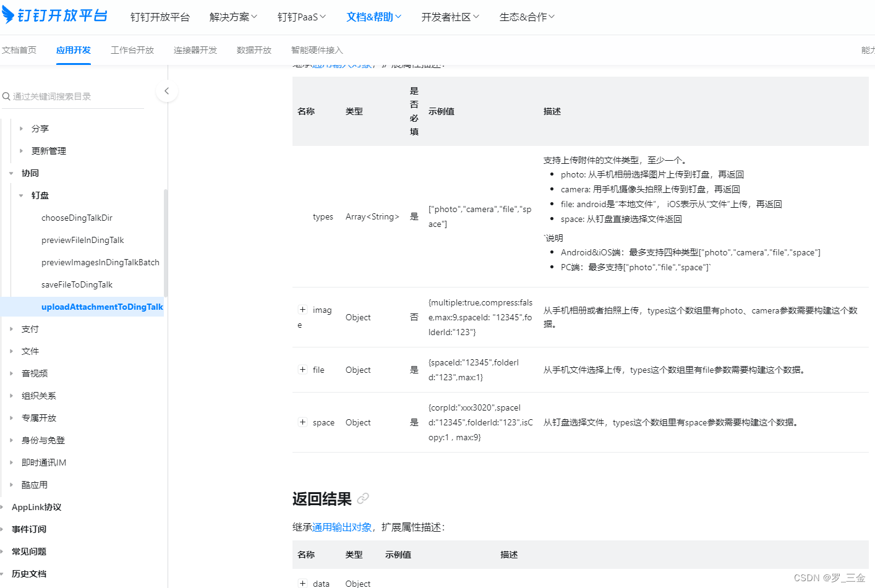Expand the 酷应用 tree node
The height and width of the screenshot is (588, 875).
pyautogui.click(x=11, y=485)
